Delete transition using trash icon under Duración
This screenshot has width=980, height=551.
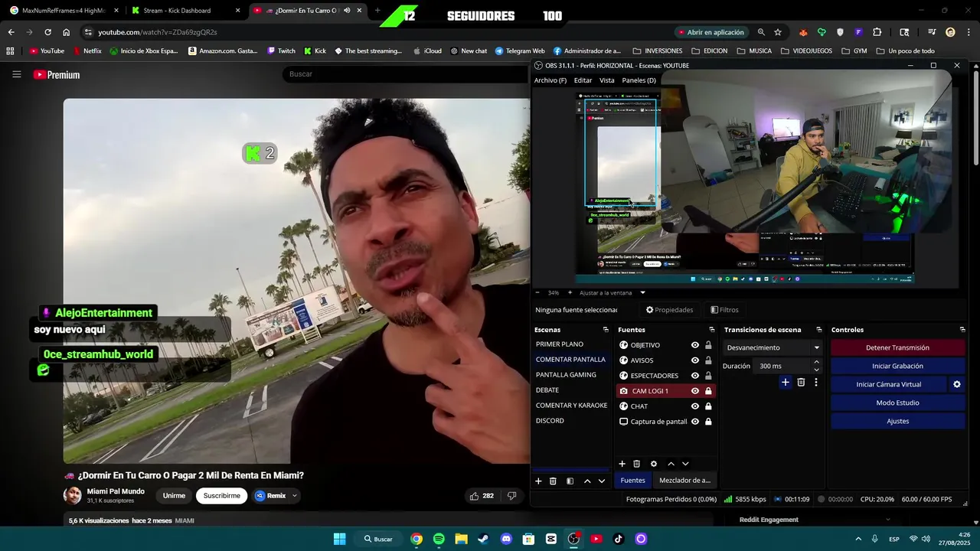[801, 382]
